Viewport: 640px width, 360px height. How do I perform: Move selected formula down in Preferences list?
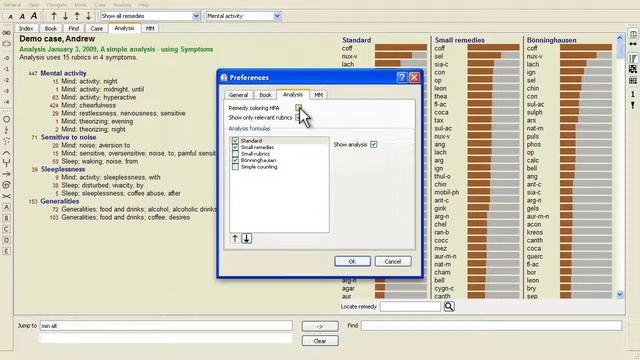[247, 238]
